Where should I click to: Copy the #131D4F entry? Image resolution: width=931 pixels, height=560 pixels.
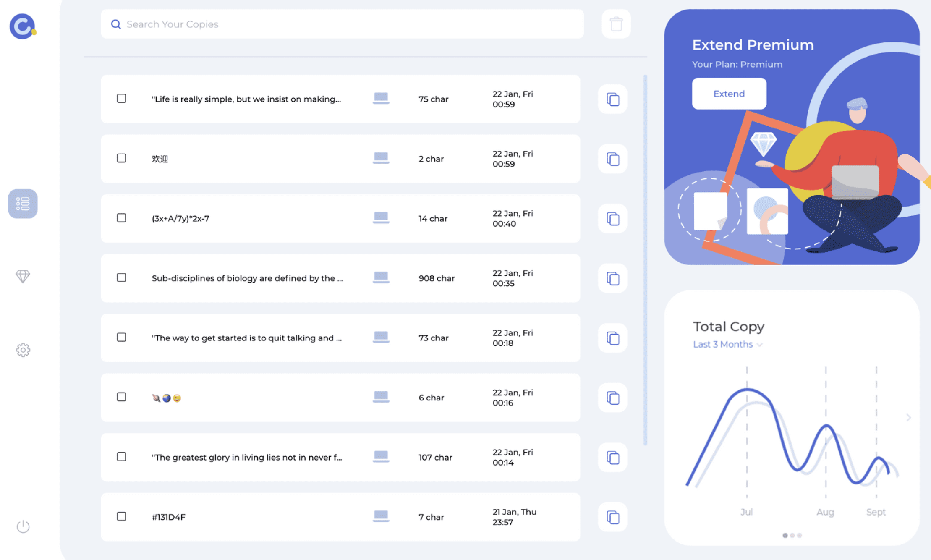[x=612, y=517]
